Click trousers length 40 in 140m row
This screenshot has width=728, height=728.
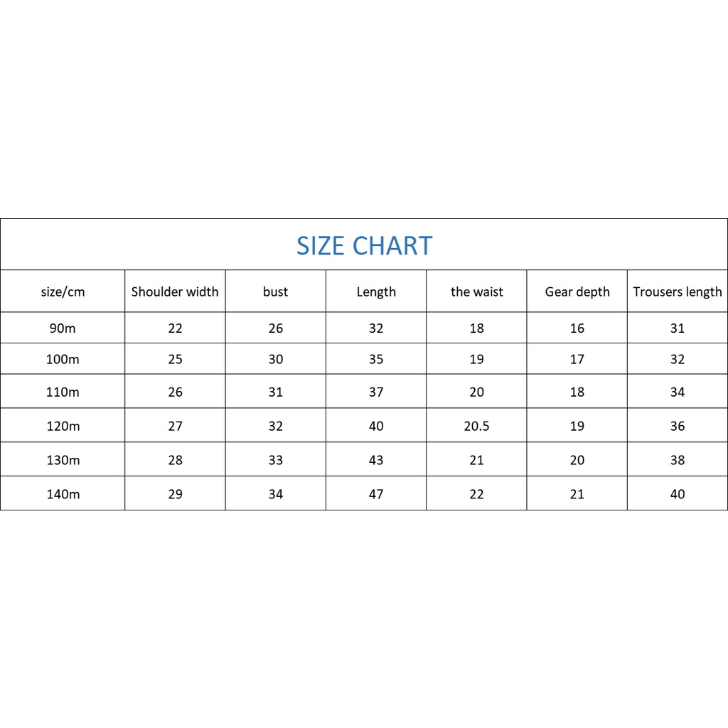tap(678, 494)
